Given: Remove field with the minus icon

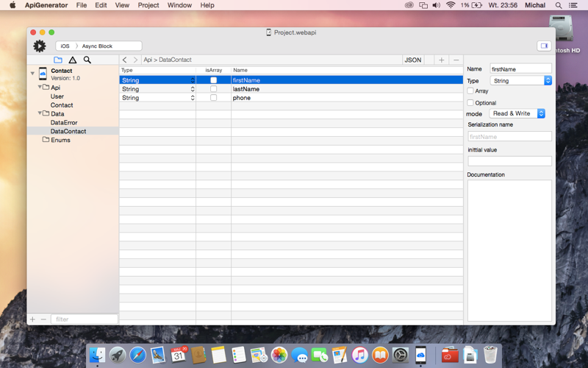Looking at the screenshot, I should [456, 60].
